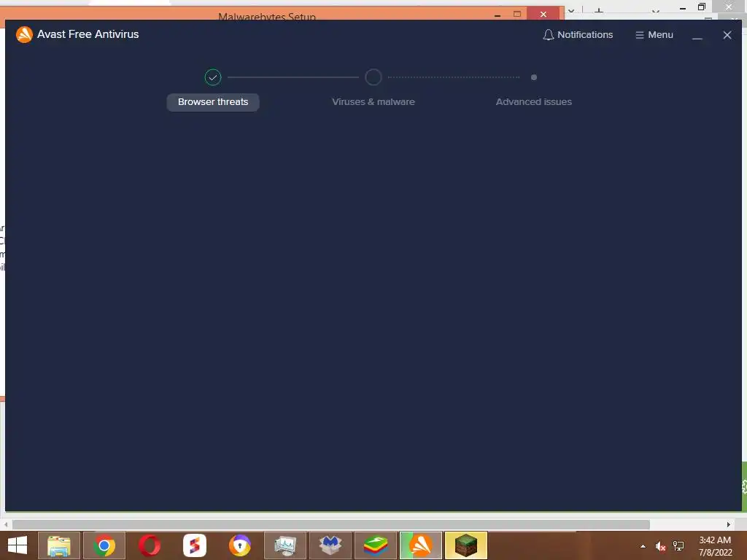Select the Viruses & malware step
Image resolution: width=747 pixels, height=560 pixels.
pos(373,102)
